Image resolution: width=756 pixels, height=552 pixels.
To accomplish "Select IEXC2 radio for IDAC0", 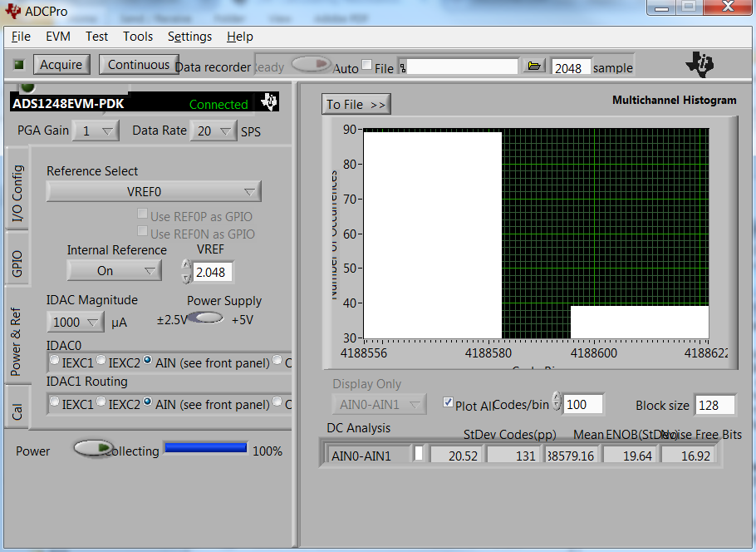I will click(101, 359).
